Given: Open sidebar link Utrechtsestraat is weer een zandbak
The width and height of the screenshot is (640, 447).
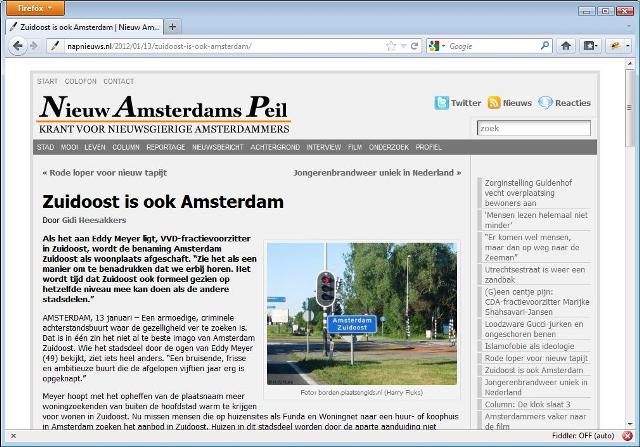Looking at the screenshot, I should tap(535, 275).
